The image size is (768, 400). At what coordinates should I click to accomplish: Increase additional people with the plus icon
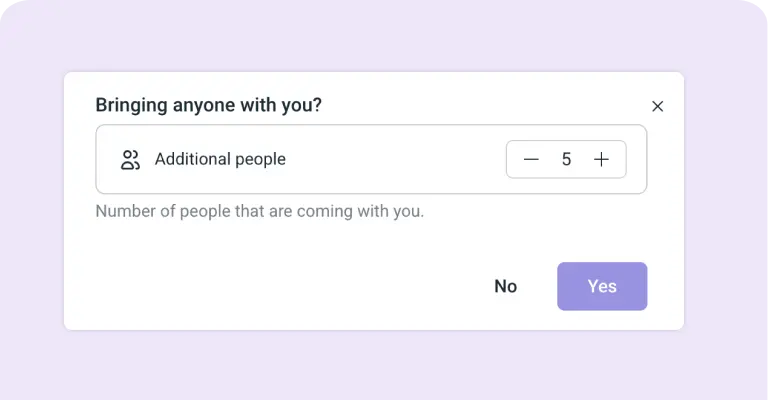click(601, 159)
